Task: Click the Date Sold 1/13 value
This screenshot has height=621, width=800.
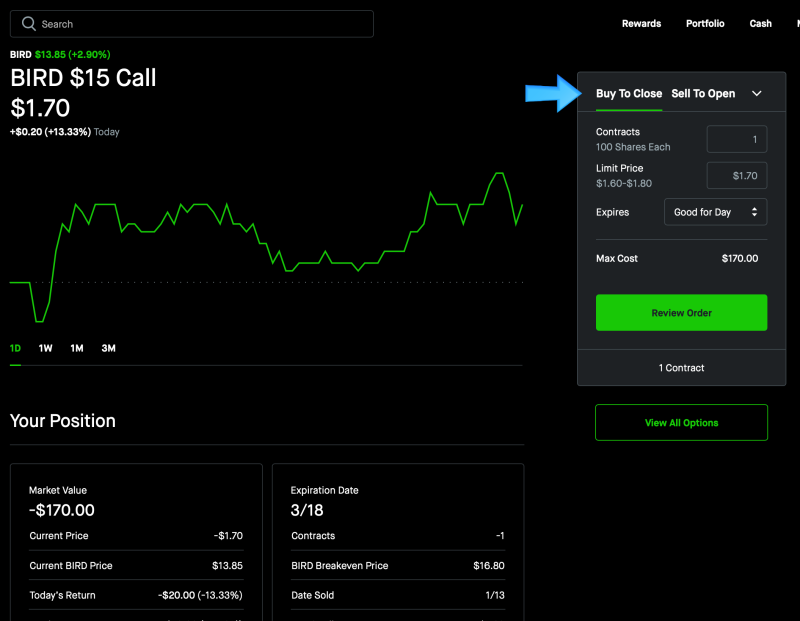Action: [x=495, y=595]
